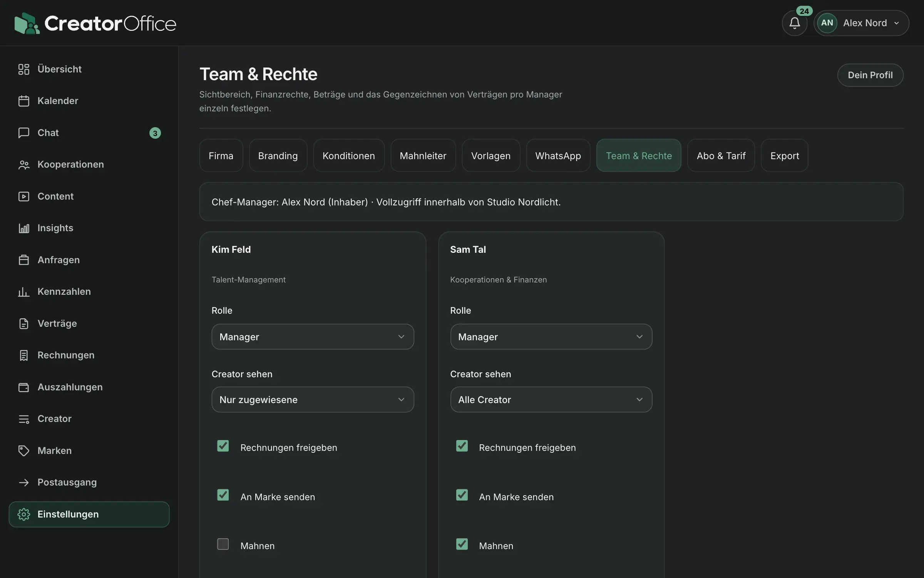Click the Postausgang arrow icon
This screenshot has height=578, width=924.
24,482
